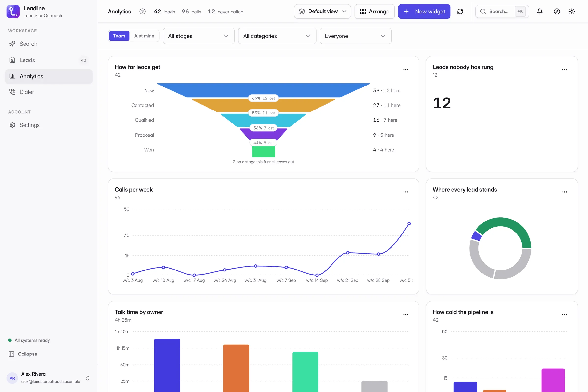
Task: Click the plus icon on New widget
Action: [x=406, y=12]
